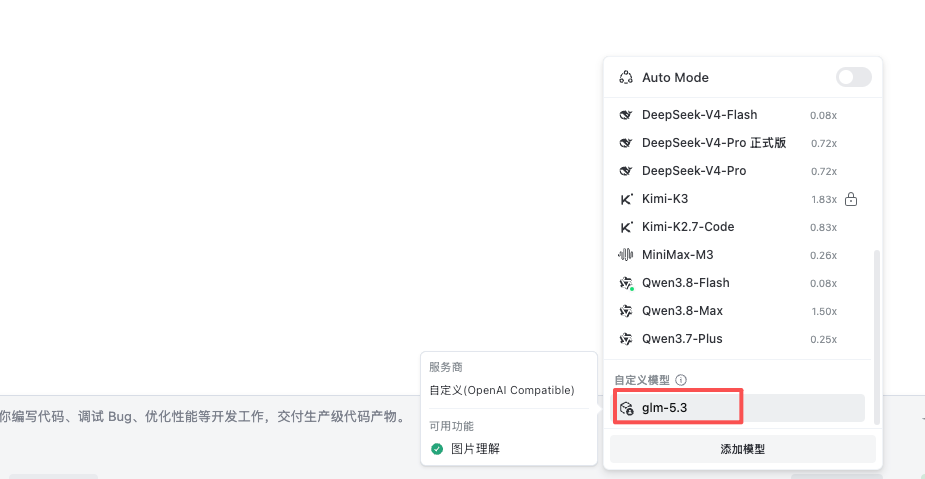The width and height of the screenshot is (925, 479).
Task: Click the Kimi-K2.7-Code logo icon
Action: (625, 227)
